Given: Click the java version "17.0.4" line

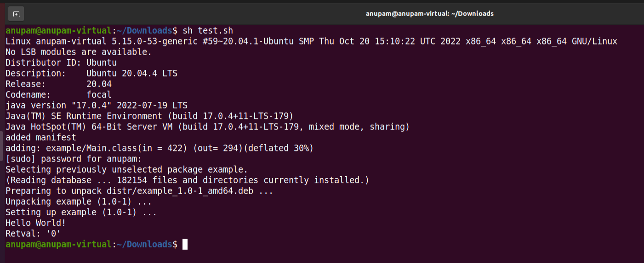Looking at the screenshot, I should 96,105.
